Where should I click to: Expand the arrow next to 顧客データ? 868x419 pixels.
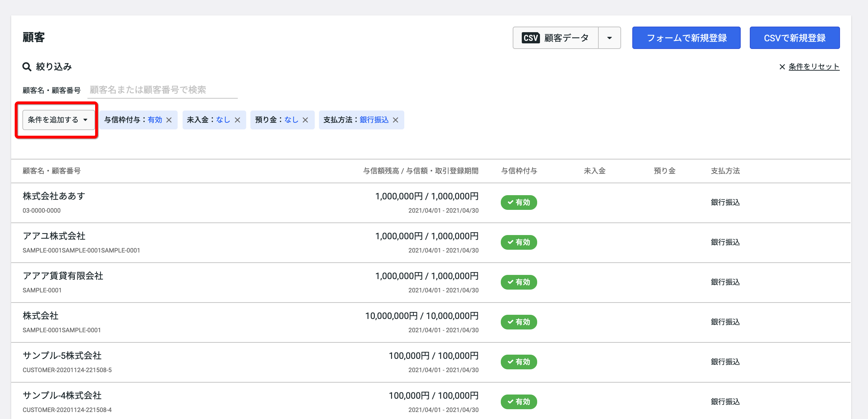(610, 38)
